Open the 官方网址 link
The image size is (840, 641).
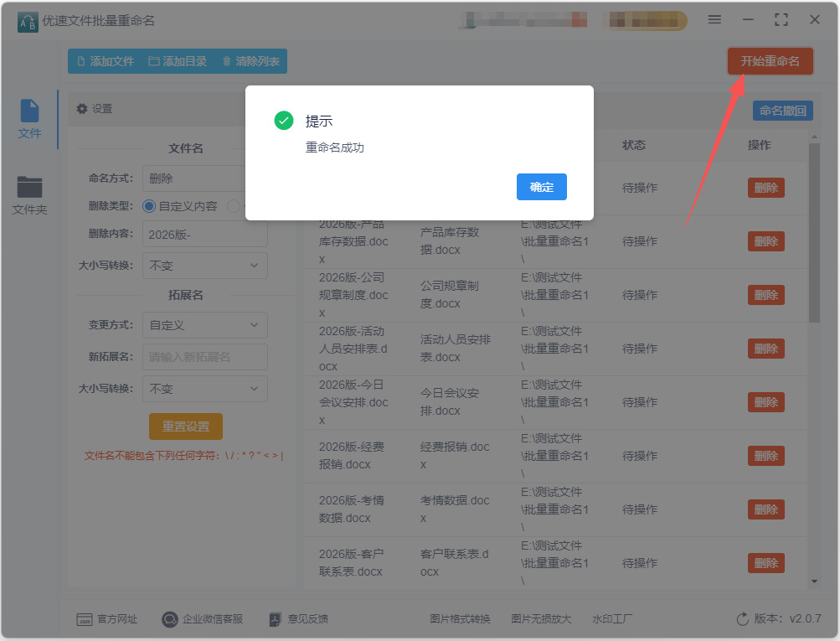106,619
